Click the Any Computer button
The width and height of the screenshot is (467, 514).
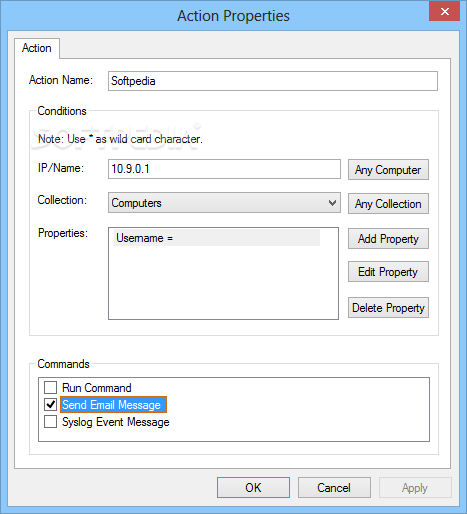pyautogui.click(x=388, y=170)
